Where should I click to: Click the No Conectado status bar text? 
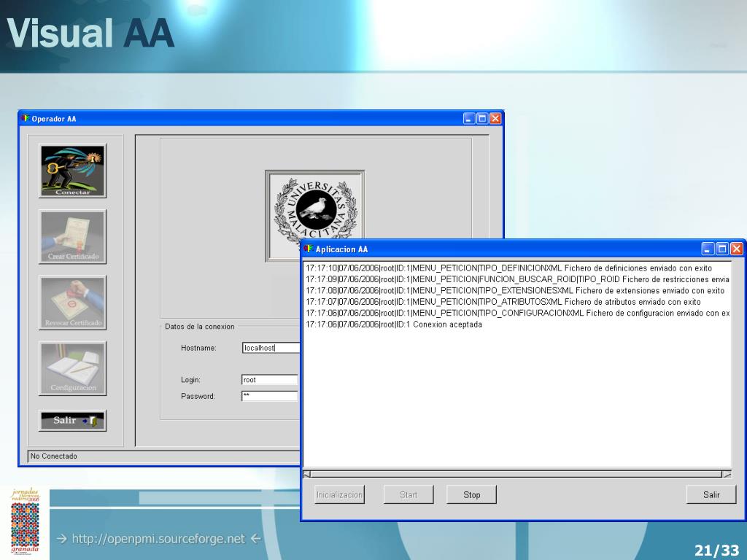[54, 456]
